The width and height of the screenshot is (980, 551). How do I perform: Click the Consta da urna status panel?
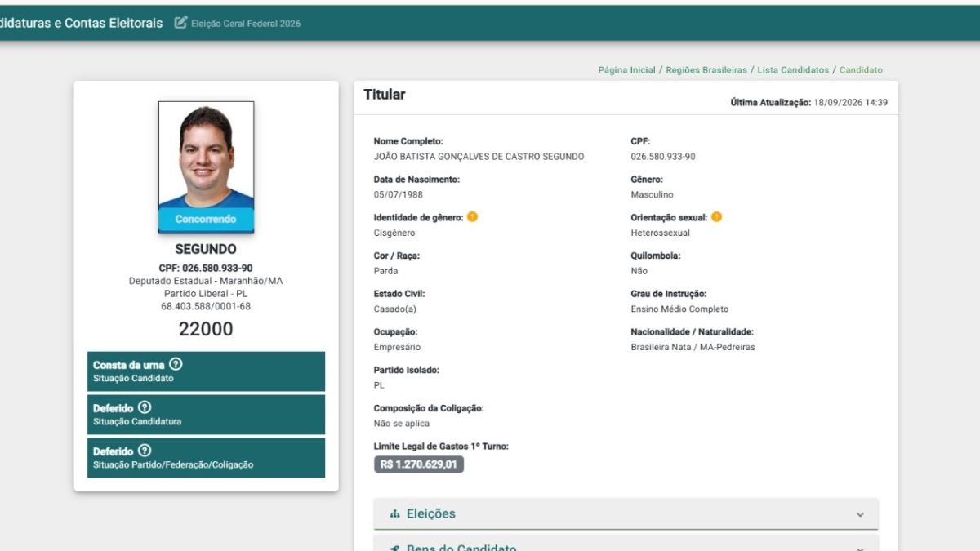pos(206,371)
